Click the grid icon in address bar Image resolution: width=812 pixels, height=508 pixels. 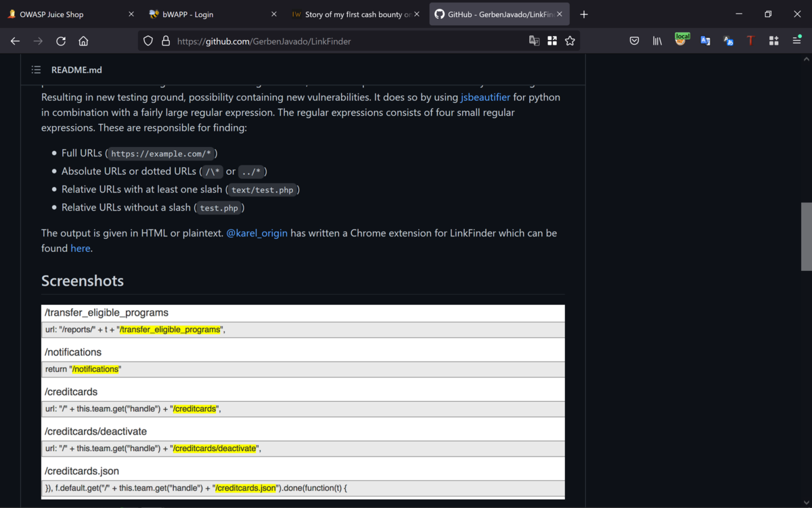coord(552,41)
